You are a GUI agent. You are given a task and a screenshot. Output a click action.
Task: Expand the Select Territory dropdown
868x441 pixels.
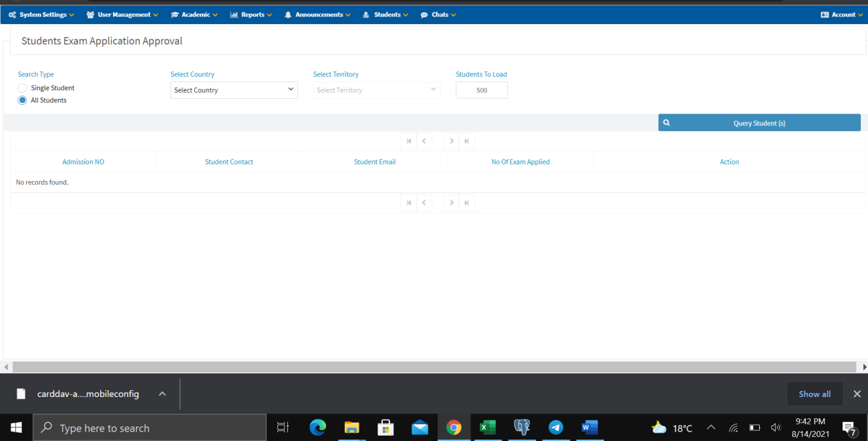tap(376, 90)
